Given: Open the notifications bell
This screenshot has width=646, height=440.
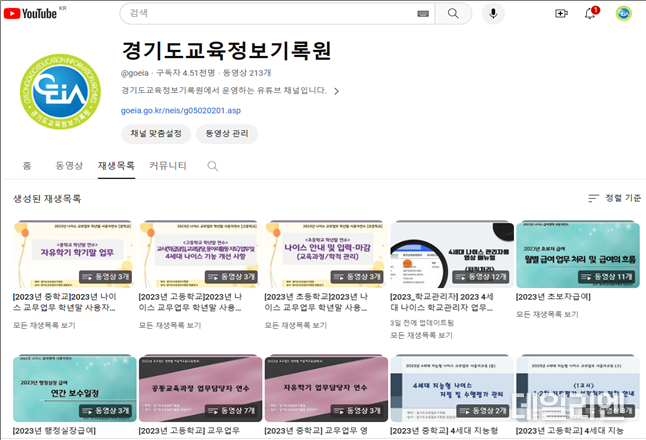Looking at the screenshot, I should point(591,13).
